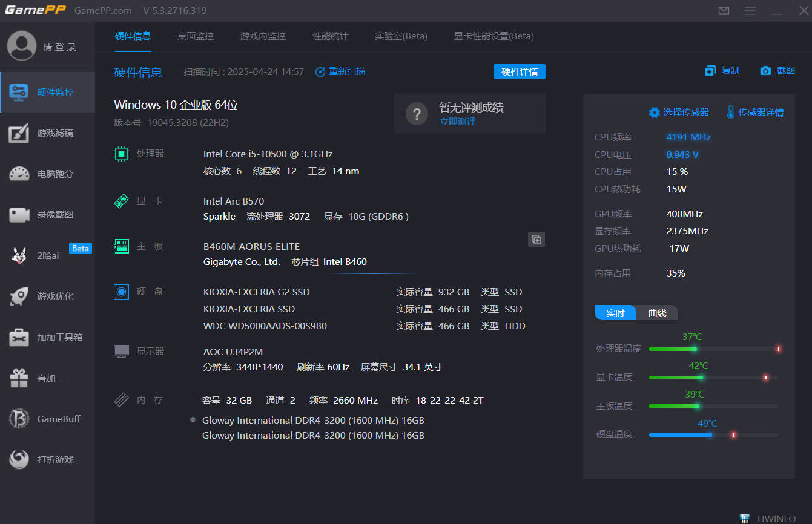812x524 pixels.
Task: Click the 显卡 graphics card icon
Action: (x=122, y=201)
